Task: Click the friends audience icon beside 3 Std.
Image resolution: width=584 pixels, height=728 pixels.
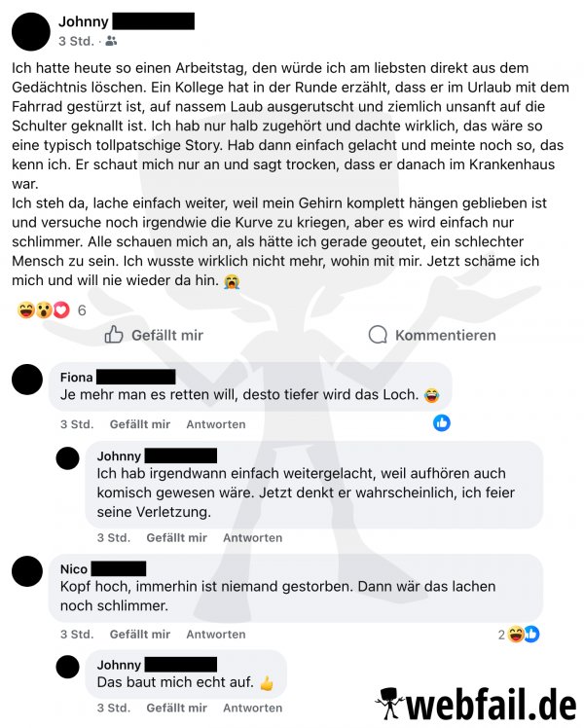Action: [x=111, y=41]
